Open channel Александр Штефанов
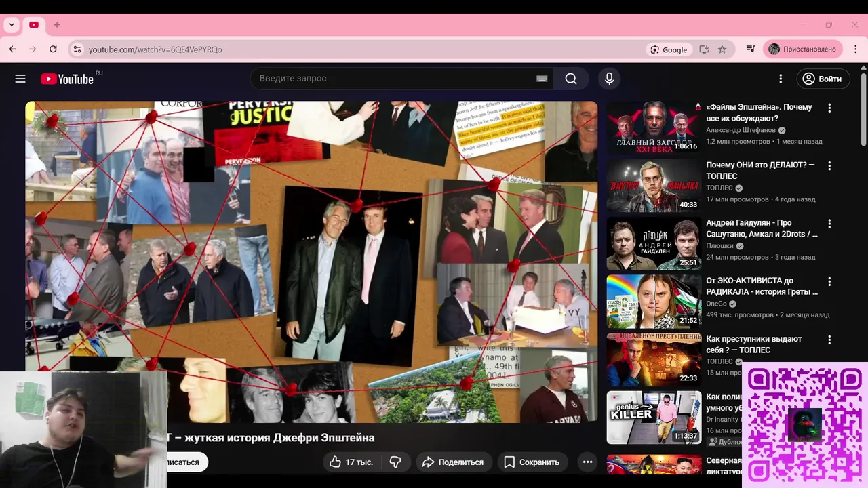This screenshot has width=868, height=488. tap(741, 130)
